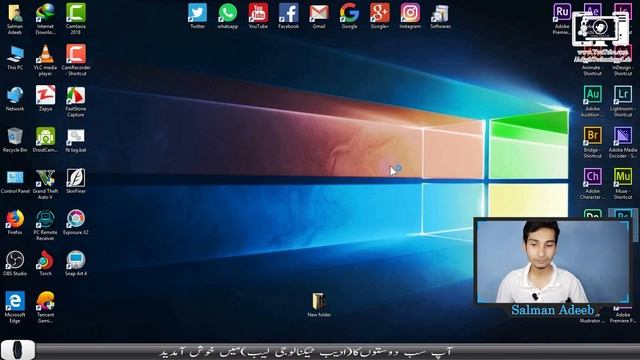The height and width of the screenshot is (360, 640).
Task: Launch the Instagram shortcut icon
Action: tap(410, 13)
